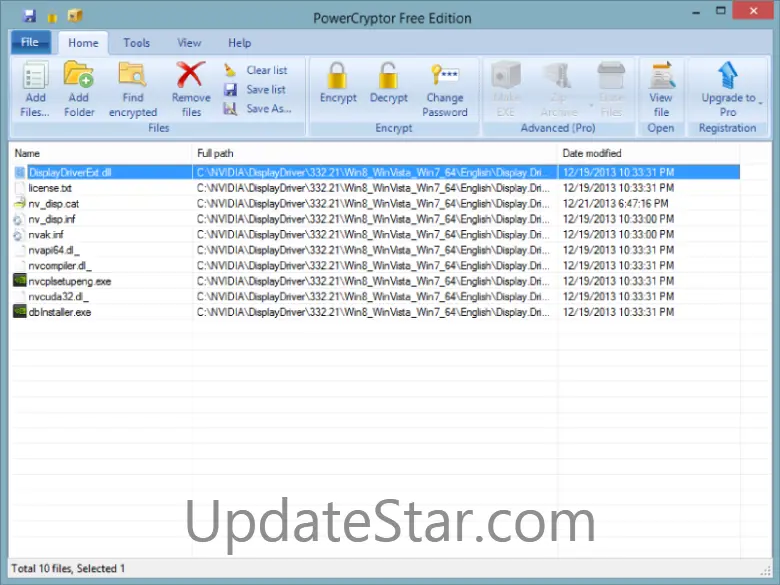Click the box-shaped quick access icon
The width and height of the screenshot is (780, 585).
pyautogui.click(x=75, y=16)
